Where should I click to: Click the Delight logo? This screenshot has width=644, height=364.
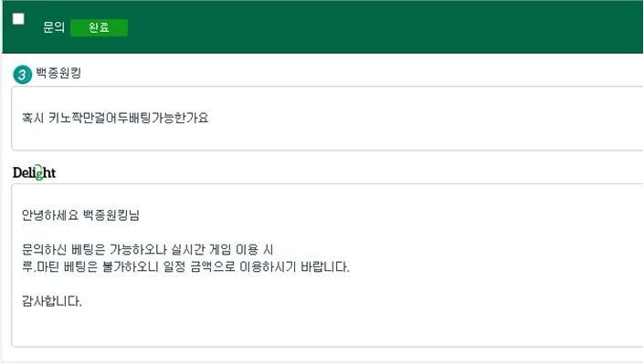coord(34,172)
